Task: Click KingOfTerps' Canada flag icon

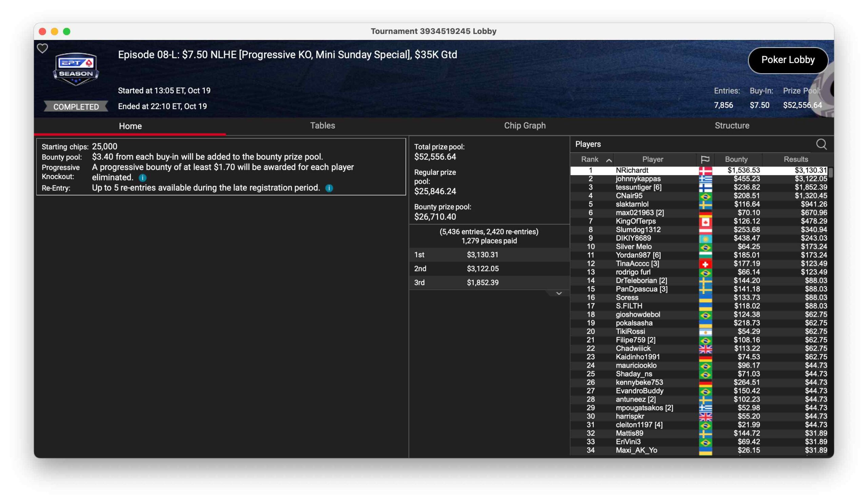Action: [705, 221]
